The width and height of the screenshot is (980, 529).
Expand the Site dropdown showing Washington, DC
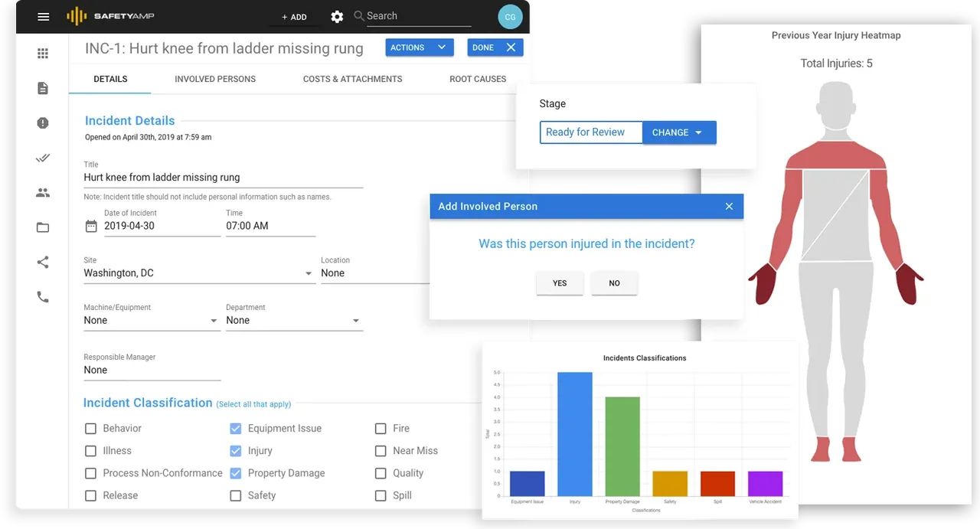(200, 273)
